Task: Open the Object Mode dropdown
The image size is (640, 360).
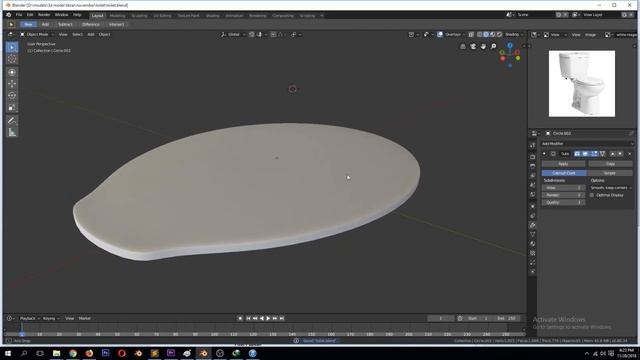Action: 37,35
